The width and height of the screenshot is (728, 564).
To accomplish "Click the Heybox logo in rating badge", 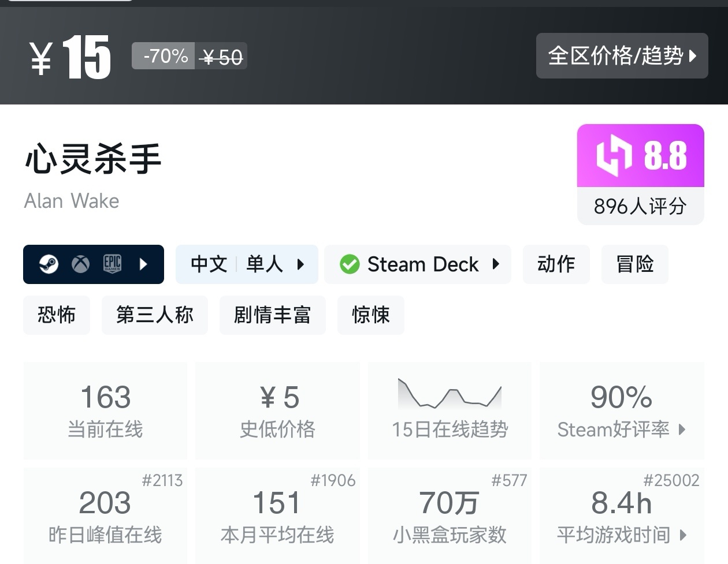I will click(614, 156).
